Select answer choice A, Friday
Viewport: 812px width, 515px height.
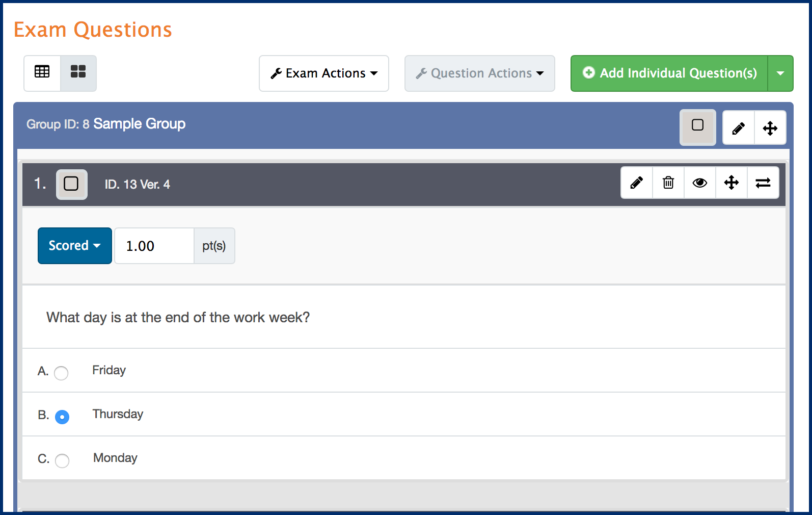click(62, 373)
